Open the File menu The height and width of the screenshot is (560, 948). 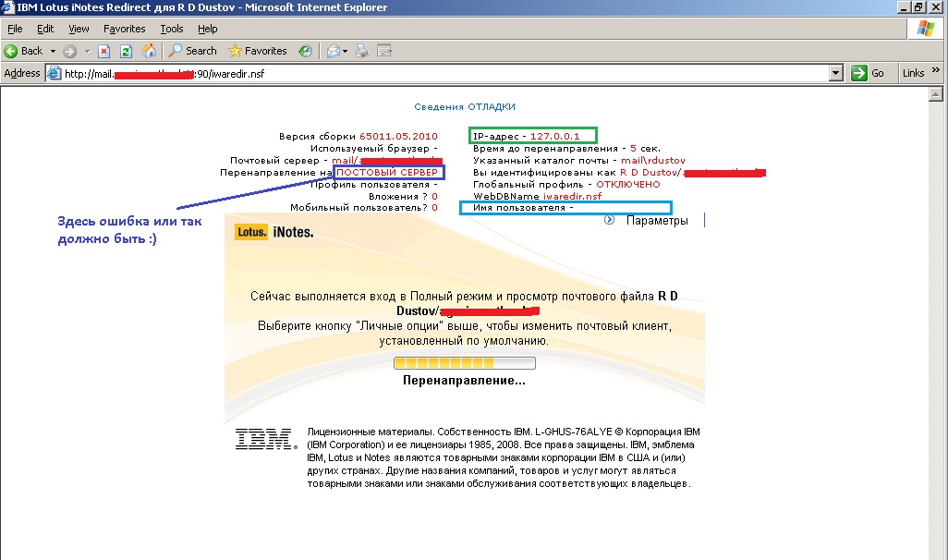click(x=15, y=29)
